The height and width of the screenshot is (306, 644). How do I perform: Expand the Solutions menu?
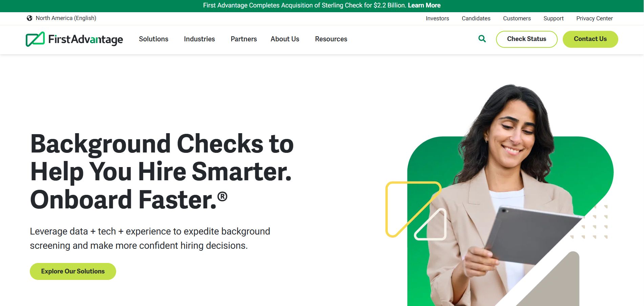tap(153, 39)
